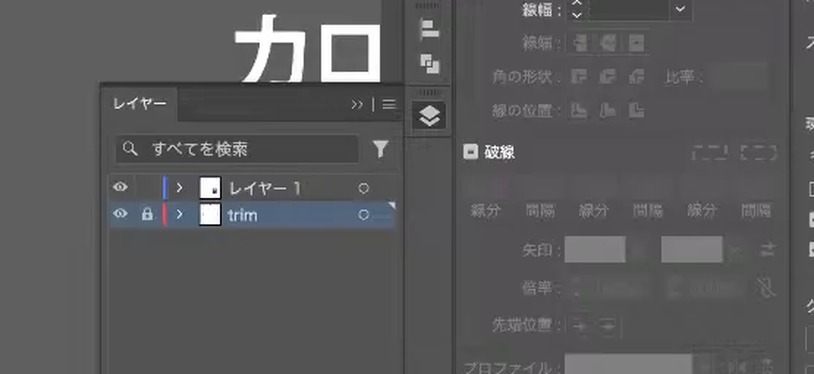Screen dimensions: 814x374
Task: Click the Layers panel dock icon
Action: click(x=429, y=115)
